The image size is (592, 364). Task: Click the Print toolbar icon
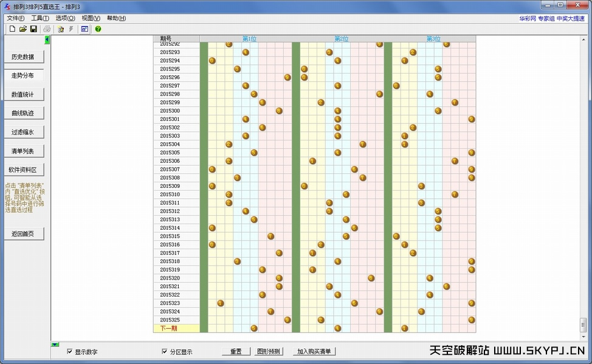47,29
